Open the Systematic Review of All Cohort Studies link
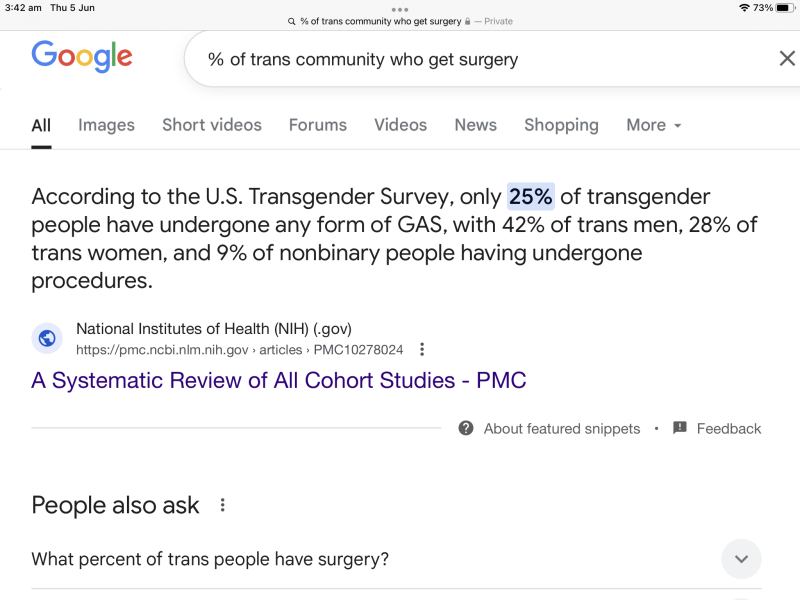This screenshot has height=600, width=800. click(x=279, y=380)
